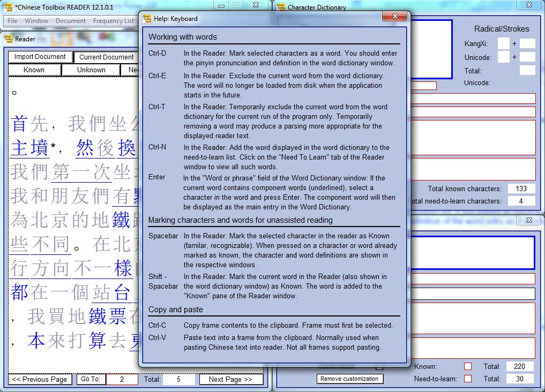Click the Unicode strokes field after the plus

[527, 57]
